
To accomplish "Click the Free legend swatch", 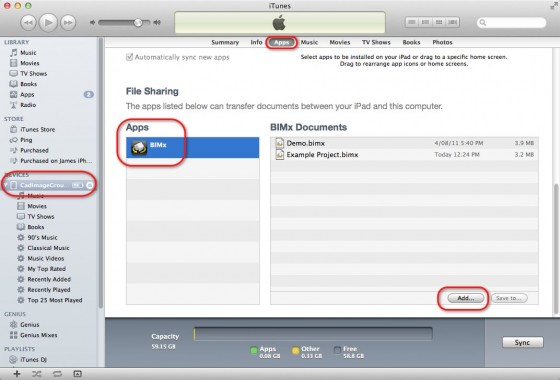I will click(x=337, y=350).
